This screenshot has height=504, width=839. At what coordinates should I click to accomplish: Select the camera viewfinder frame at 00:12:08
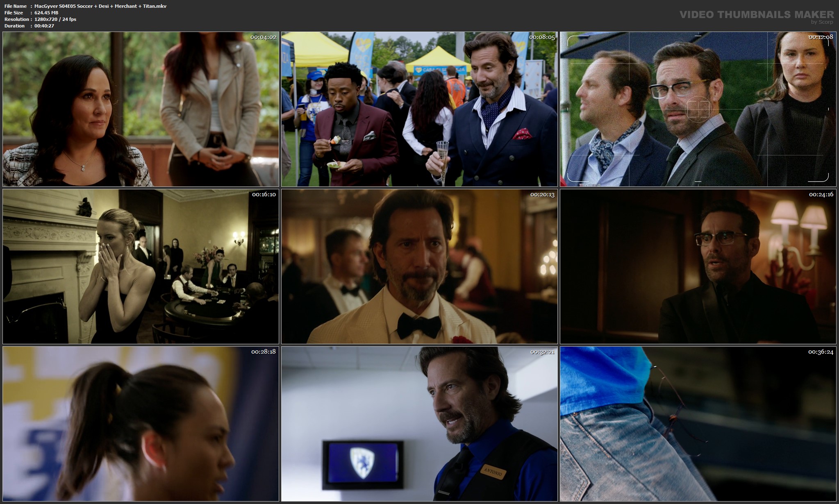pyautogui.click(x=698, y=109)
